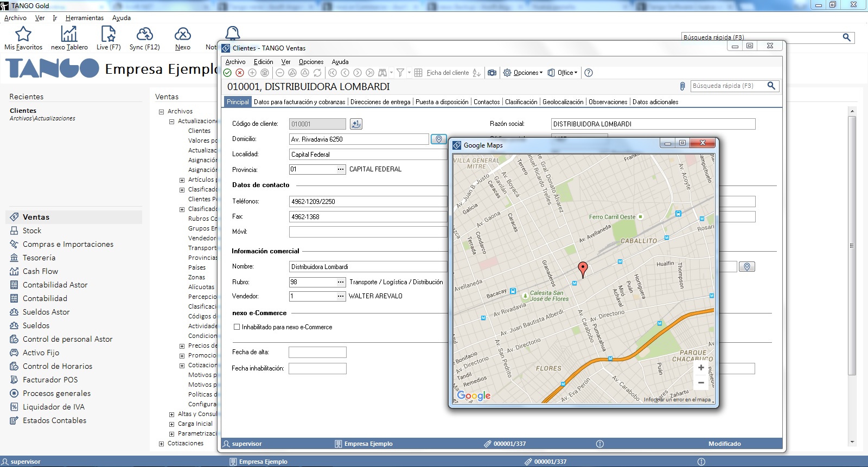The width and height of the screenshot is (868, 467).
Task: Click the info icon in Clientes status bar
Action: pyautogui.click(x=600, y=444)
